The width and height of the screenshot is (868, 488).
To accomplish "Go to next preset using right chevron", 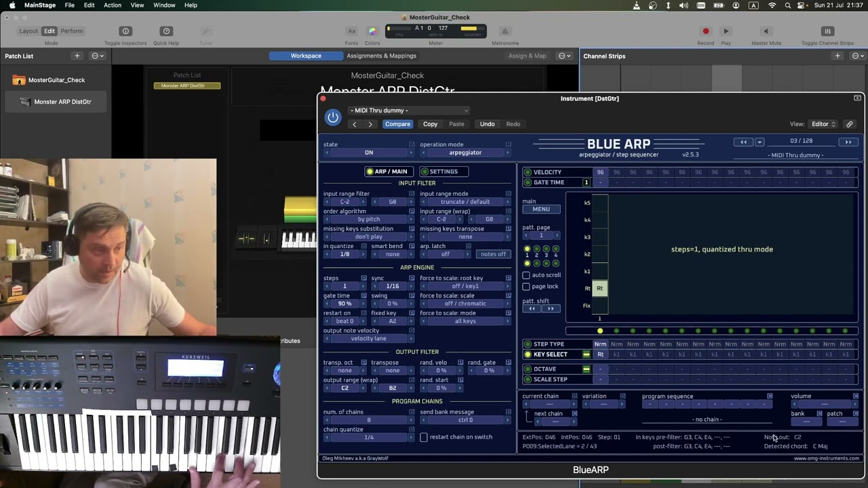I will click(370, 124).
